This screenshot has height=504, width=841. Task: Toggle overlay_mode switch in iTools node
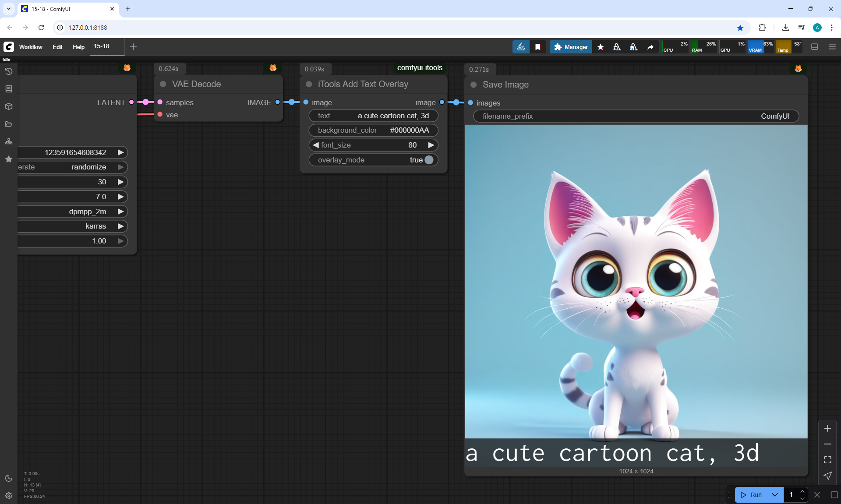point(429,160)
